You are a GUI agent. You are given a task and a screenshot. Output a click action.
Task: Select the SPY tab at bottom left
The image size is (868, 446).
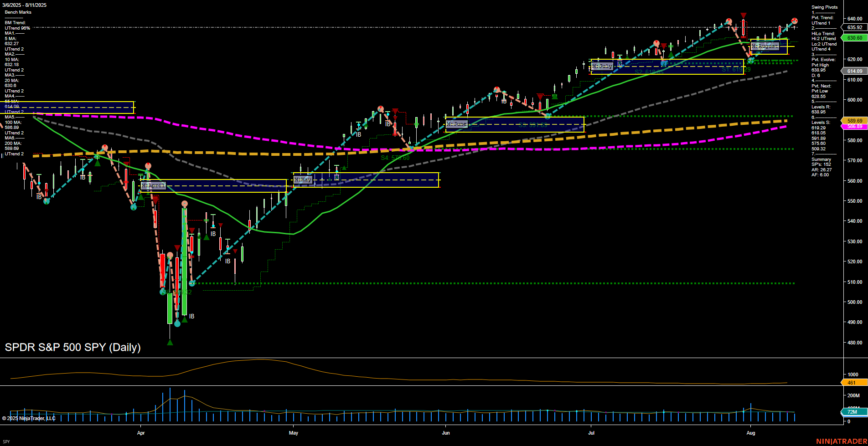[6, 442]
